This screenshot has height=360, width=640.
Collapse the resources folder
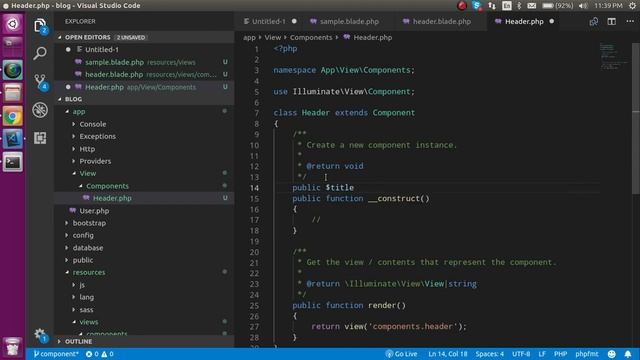[x=89, y=272]
